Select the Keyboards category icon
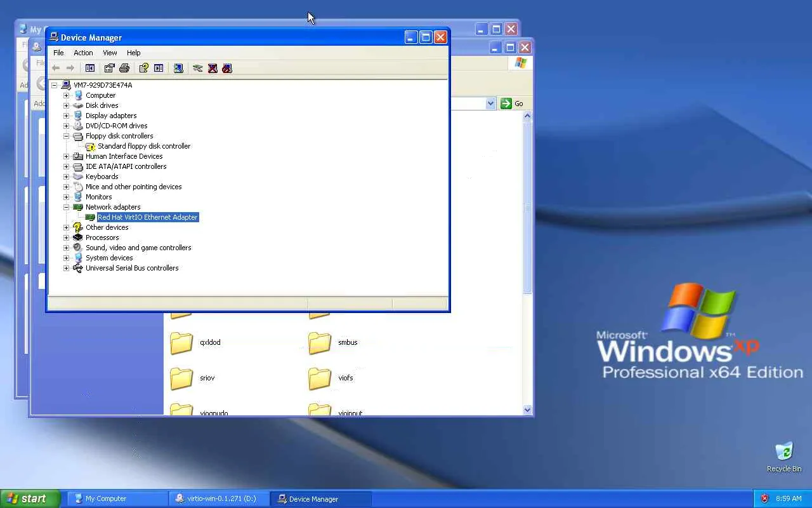This screenshot has width=812, height=508. pyautogui.click(x=78, y=177)
